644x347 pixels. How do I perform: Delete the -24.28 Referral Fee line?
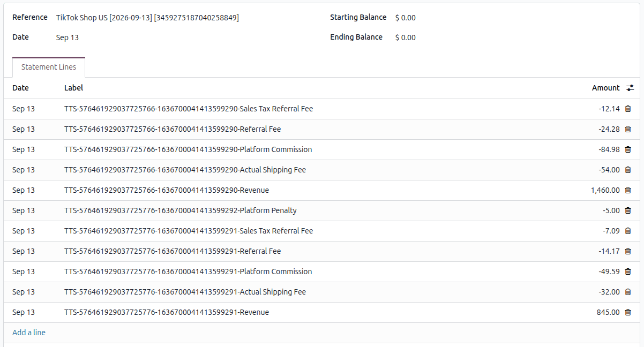pos(628,129)
